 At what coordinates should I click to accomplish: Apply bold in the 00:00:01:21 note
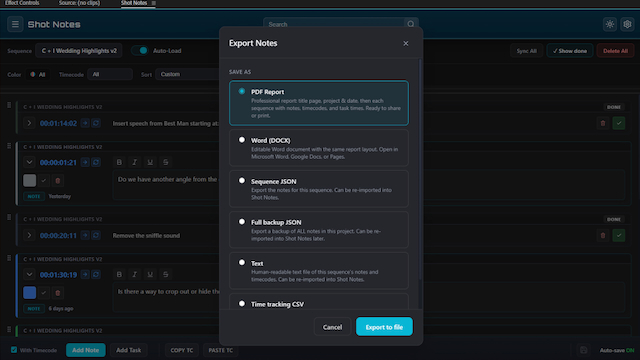coord(119,162)
